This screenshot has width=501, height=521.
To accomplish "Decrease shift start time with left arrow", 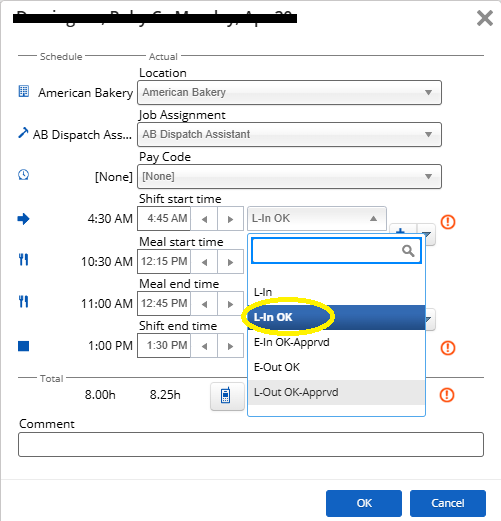I will 204,219.
